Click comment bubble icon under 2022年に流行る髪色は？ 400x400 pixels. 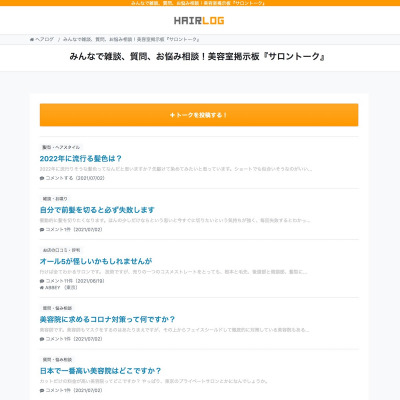coord(42,178)
